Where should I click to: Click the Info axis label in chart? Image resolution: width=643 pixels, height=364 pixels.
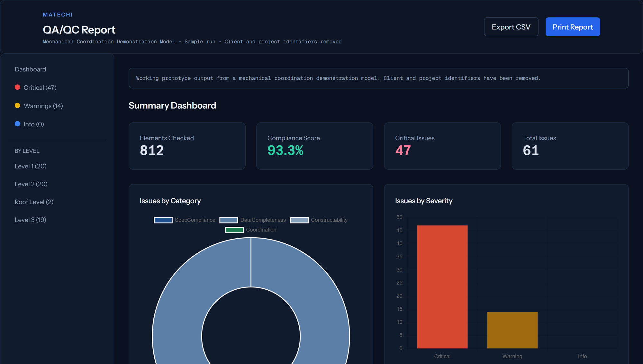pos(582,356)
